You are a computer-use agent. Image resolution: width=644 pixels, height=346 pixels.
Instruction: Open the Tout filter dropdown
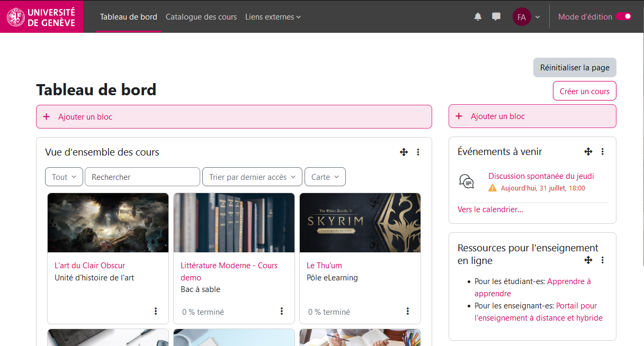[64, 177]
